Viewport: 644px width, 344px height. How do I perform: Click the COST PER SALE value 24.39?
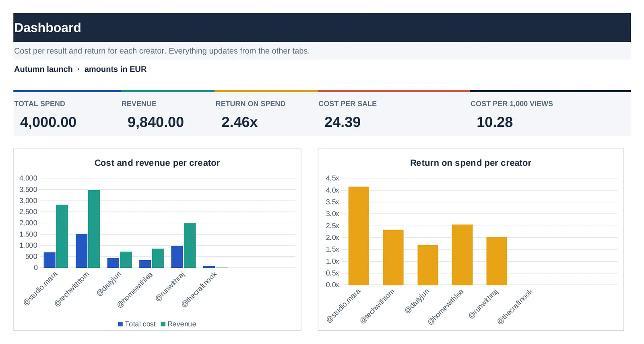point(343,122)
